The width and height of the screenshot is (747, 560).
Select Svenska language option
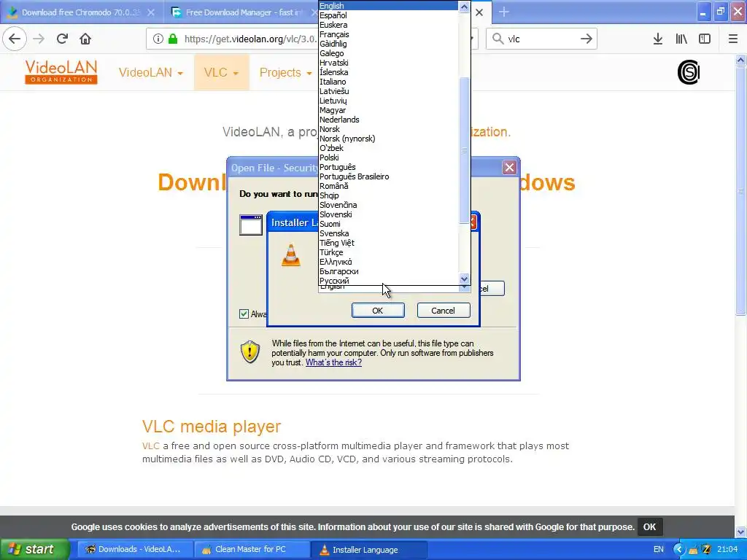[x=388, y=233]
